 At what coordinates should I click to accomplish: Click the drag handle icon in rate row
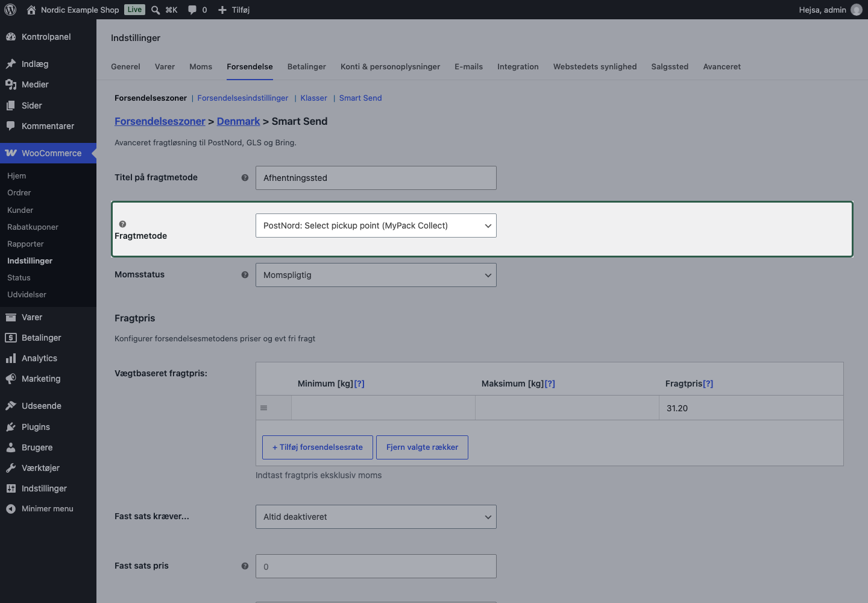pyautogui.click(x=263, y=408)
